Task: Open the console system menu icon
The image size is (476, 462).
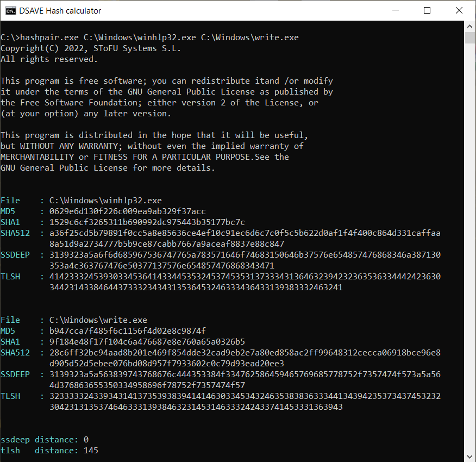Action: [x=10, y=10]
